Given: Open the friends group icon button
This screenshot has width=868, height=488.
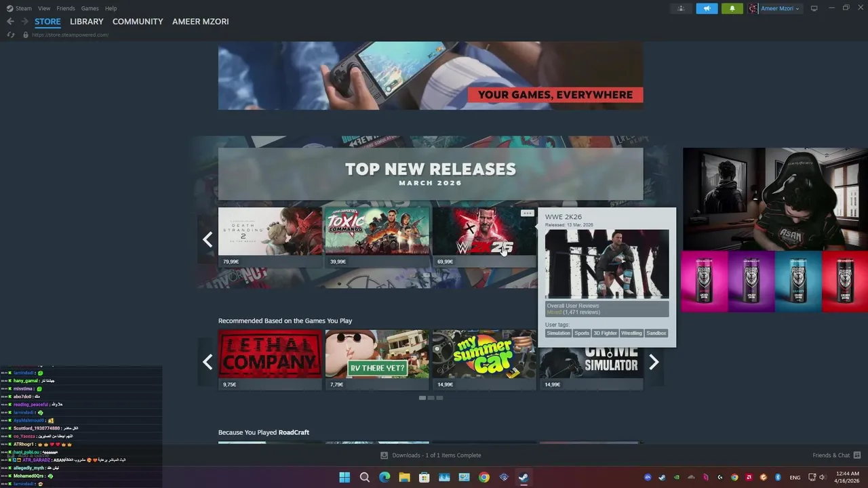Looking at the screenshot, I should coord(681,8).
